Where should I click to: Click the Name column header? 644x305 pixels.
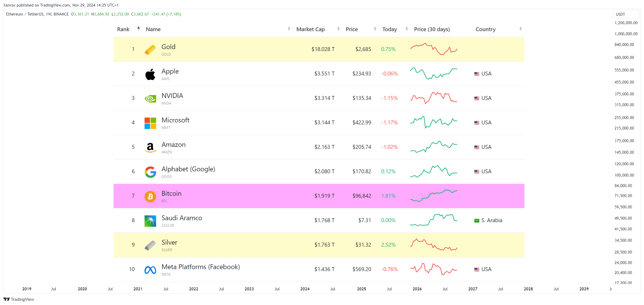click(153, 29)
